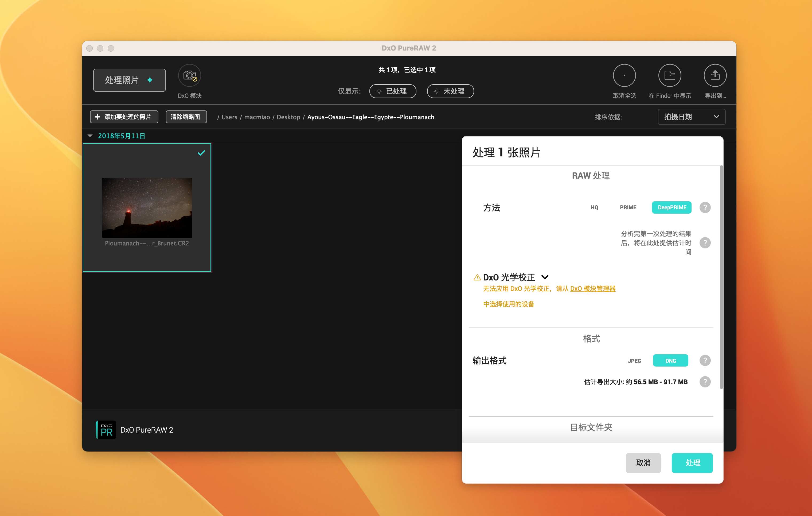Select the Ploumanach CR2 photo thumbnail

147,207
